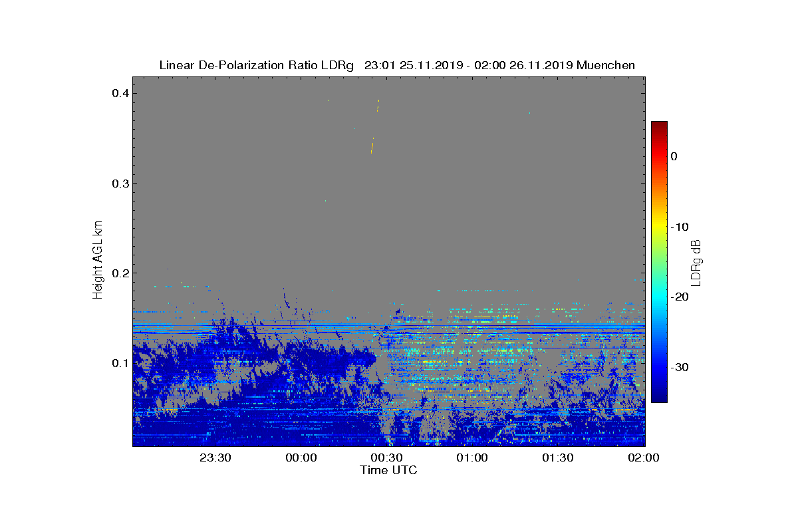
Task: Click the plot title 'Linear De-Polarization Ratio LDRg'
Action: pyautogui.click(x=256, y=65)
